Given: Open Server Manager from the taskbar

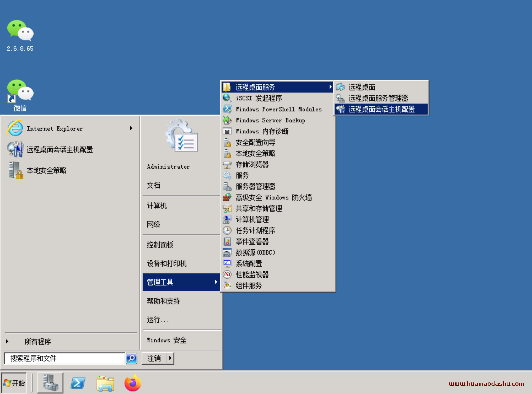Looking at the screenshot, I should pyautogui.click(x=50, y=383).
